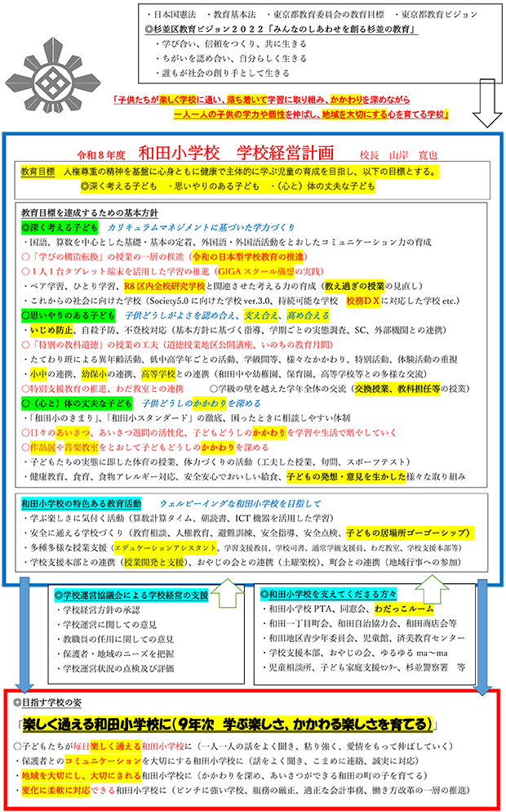The height and width of the screenshot is (812, 506).
Task: Click highlighted "交換授業、教科担任等"
Action: 397,387
